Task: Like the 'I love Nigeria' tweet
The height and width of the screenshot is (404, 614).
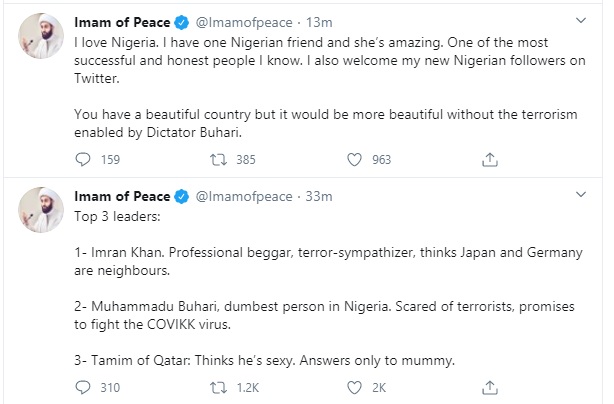Action: pos(353,158)
